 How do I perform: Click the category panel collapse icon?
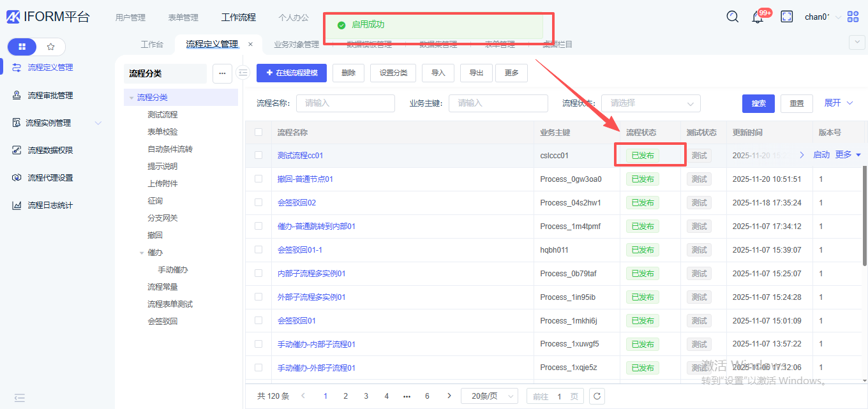tap(243, 73)
